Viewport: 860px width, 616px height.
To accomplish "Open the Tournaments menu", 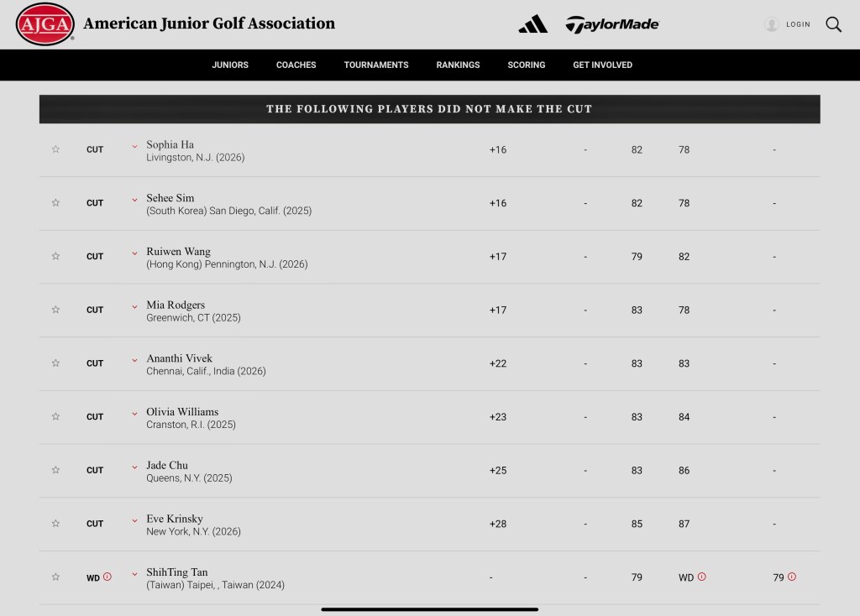I will click(376, 65).
